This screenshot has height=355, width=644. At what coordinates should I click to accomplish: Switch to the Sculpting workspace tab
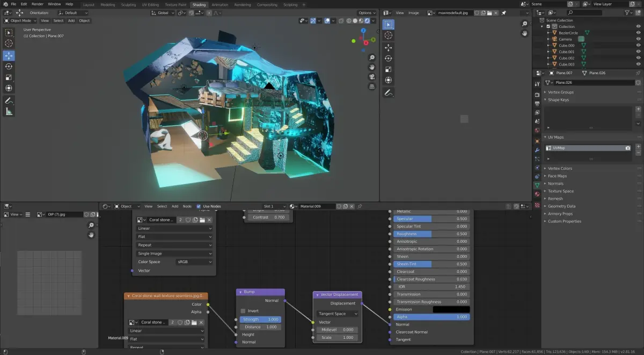tap(128, 4)
